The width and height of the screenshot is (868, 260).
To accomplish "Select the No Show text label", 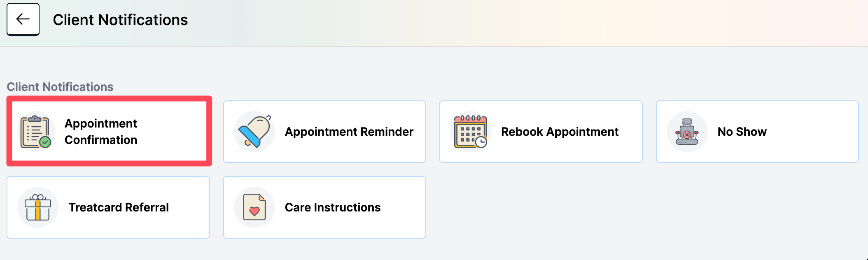I will coord(742,132).
